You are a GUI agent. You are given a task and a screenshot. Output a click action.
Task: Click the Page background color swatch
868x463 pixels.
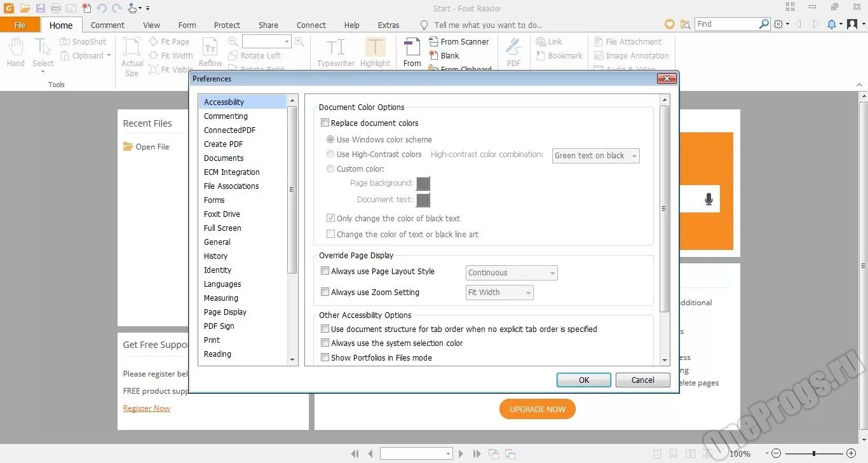coord(423,183)
